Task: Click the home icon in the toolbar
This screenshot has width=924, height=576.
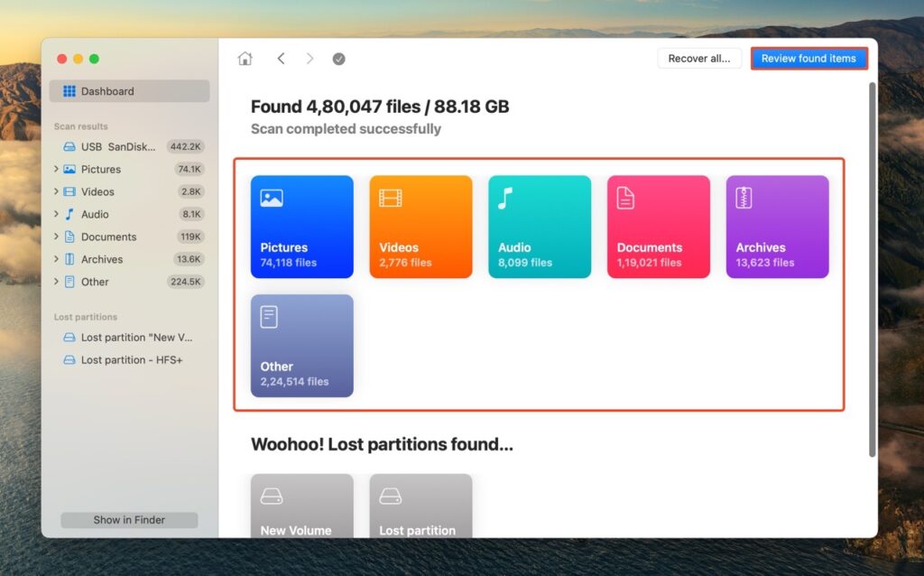Action: [x=245, y=58]
